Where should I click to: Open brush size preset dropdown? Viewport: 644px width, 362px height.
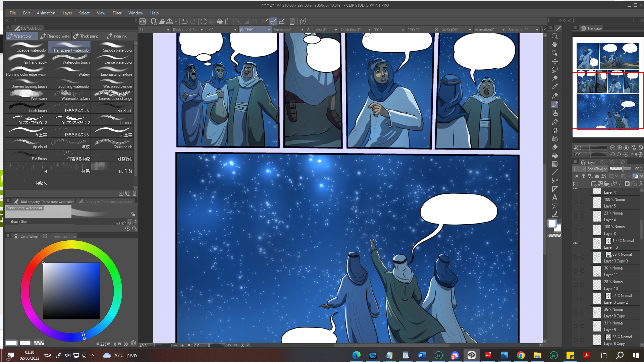pos(130,222)
